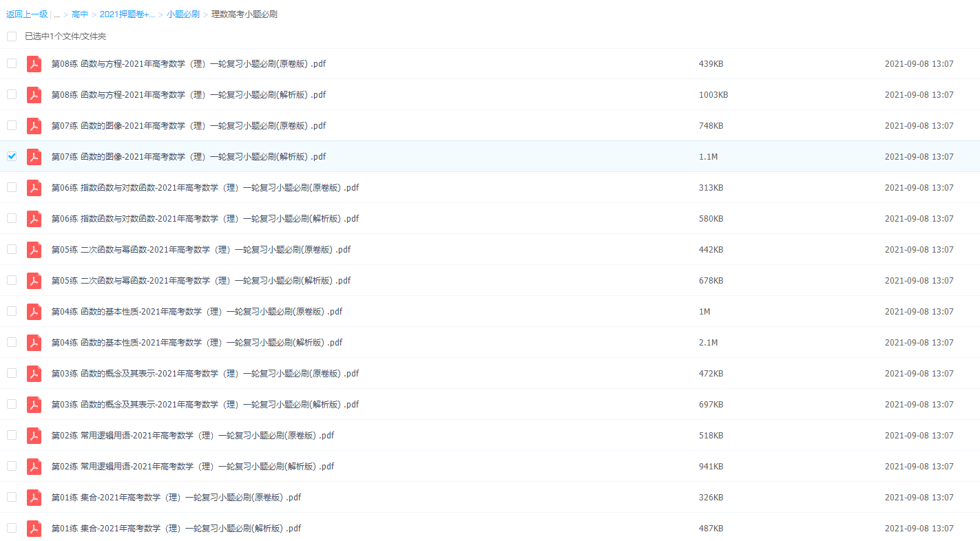Check the box for 第08练 函数与方程 解析版
Image resolution: width=980 pixels, height=541 pixels.
coord(12,94)
